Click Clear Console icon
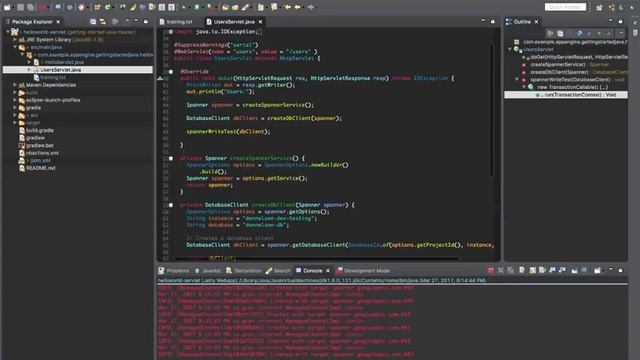640x360 pixels. click(x=522, y=270)
